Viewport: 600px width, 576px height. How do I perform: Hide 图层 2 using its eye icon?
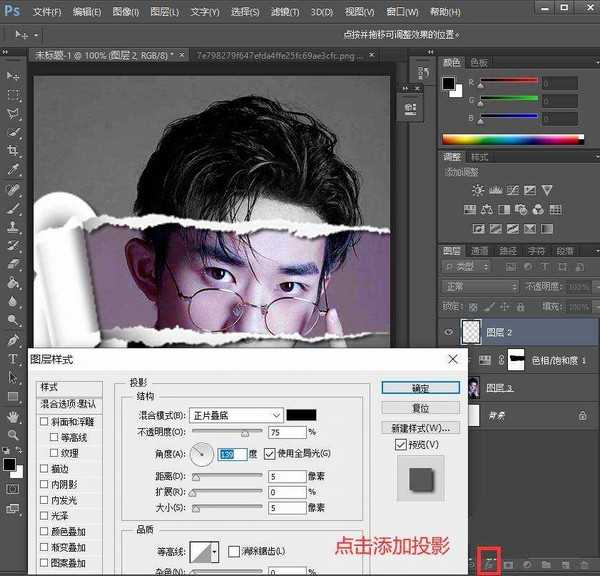tap(448, 333)
